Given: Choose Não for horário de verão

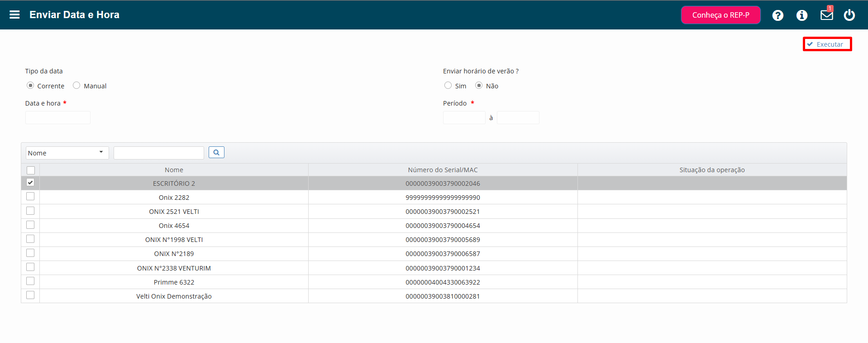Looking at the screenshot, I should (479, 85).
